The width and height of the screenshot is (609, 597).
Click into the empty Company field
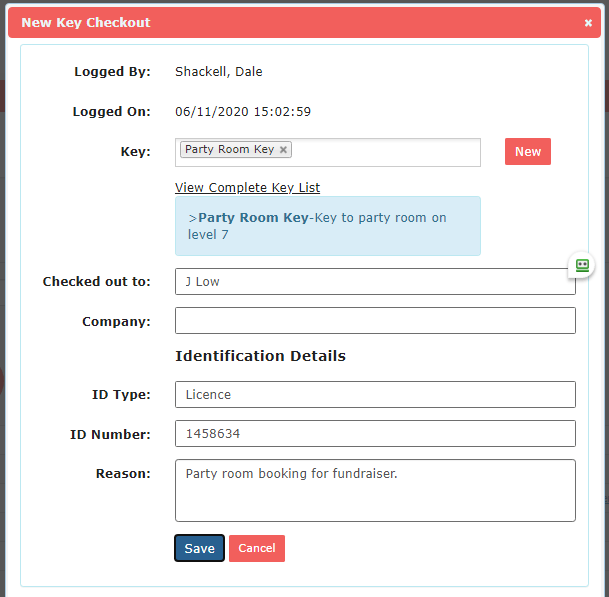(x=375, y=320)
